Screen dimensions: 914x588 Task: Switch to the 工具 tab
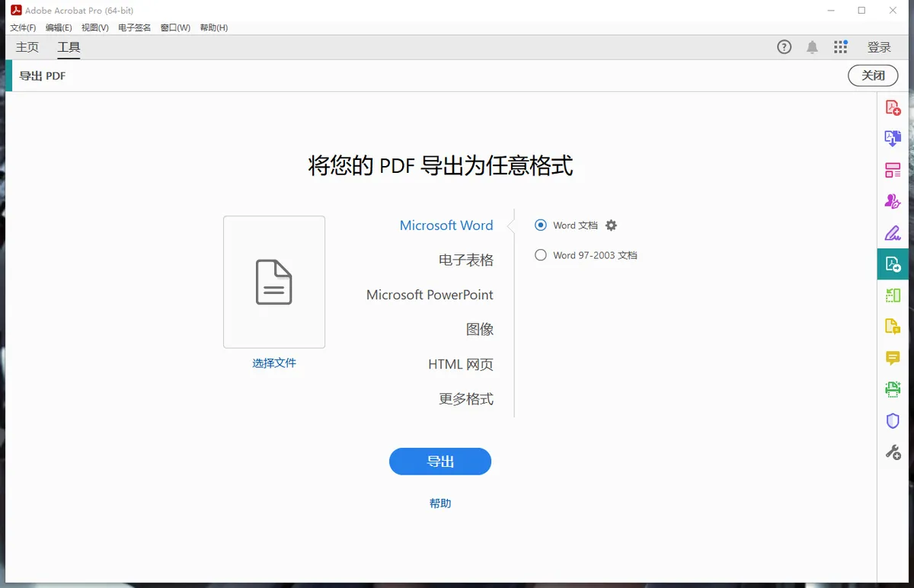[x=69, y=47]
